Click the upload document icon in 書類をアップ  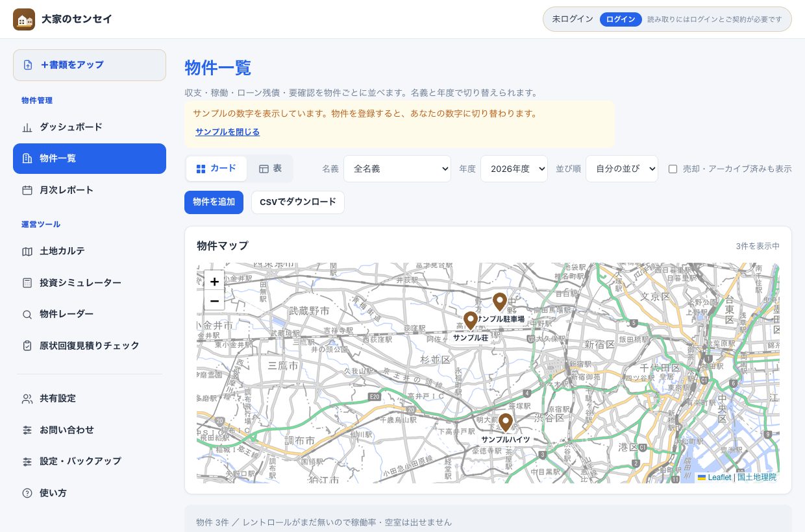click(x=28, y=65)
